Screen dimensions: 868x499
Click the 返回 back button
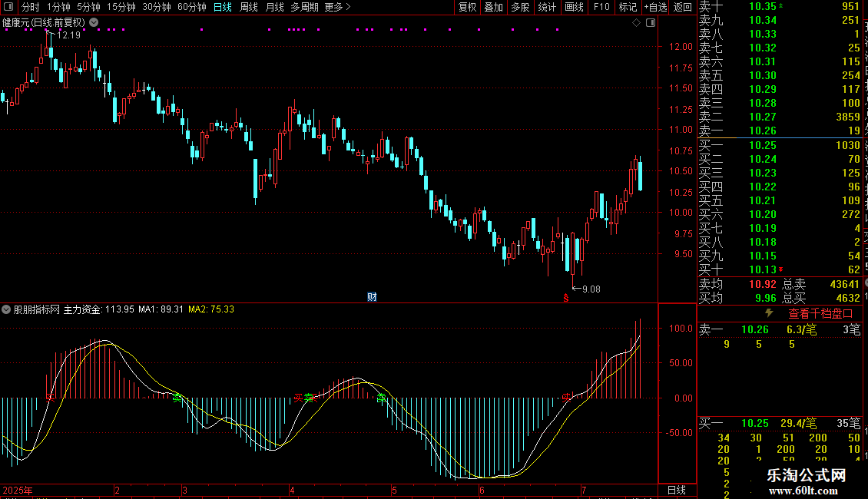coord(683,7)
